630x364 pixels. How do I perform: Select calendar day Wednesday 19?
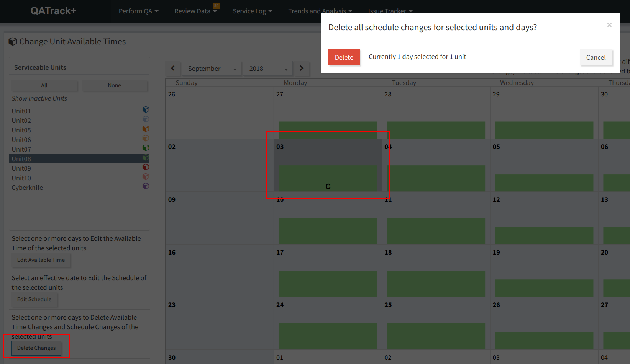pos(544,271)
